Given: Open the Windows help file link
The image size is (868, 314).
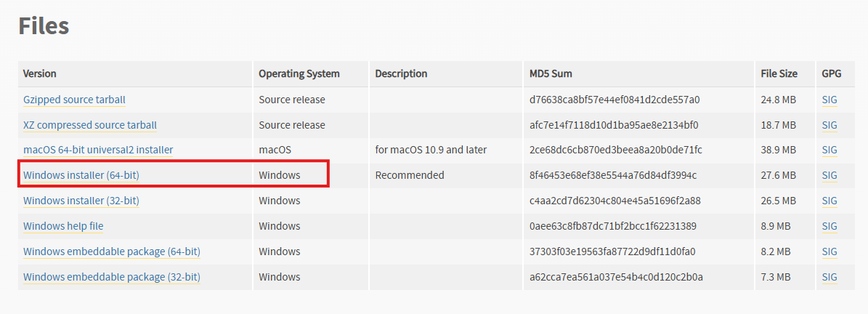Looking at the screenshot, I should coord(63,226).
